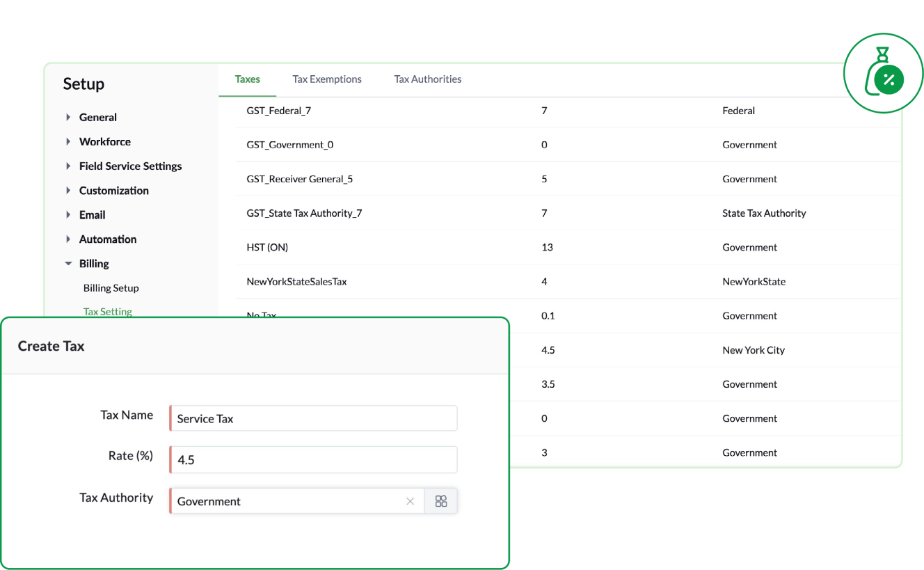Open the NewYorkStateSalesTax row
924x570 pixels.
[568, 282]
